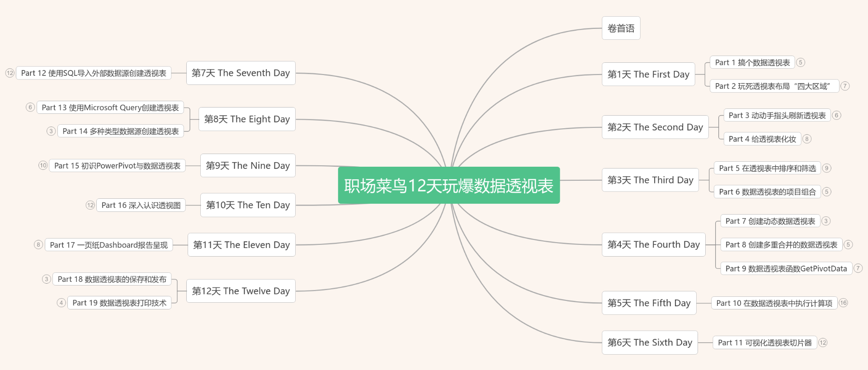This screenshot has width=868, height=370.
Task: Expand the child count badge beside Part 10
Action: [843, 303]
